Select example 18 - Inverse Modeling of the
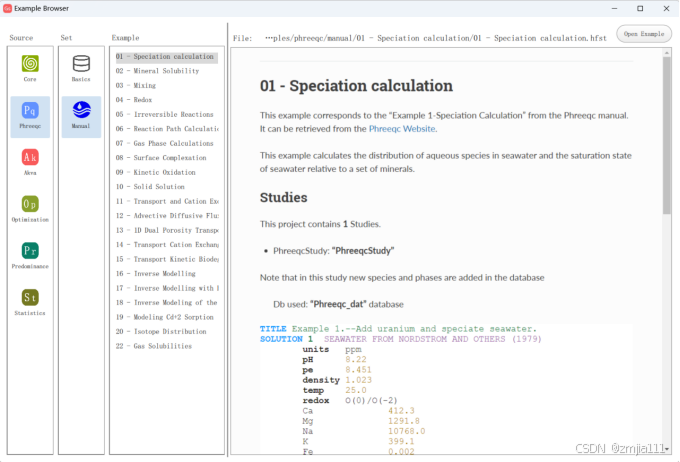Image resolution: width=680 pixels, height=462 pixels. click(x=167, y=302)
